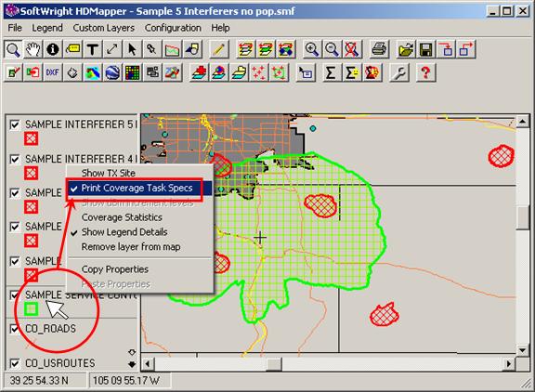The image size is (535, 392).
Task: Click the scattered red points icon
Action: [258, 72]
